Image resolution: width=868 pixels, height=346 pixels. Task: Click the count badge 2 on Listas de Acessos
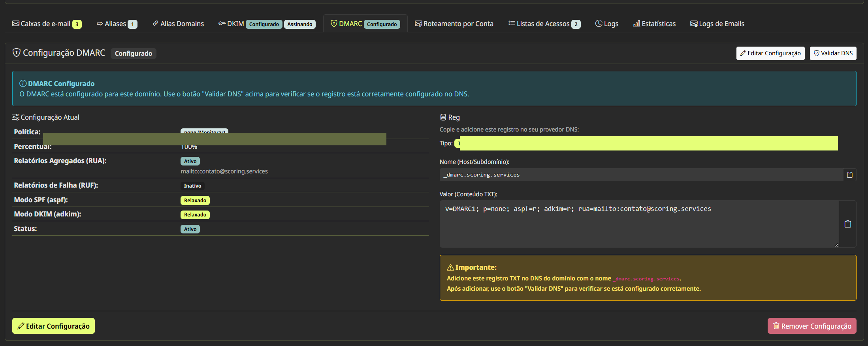pos(576,24)
